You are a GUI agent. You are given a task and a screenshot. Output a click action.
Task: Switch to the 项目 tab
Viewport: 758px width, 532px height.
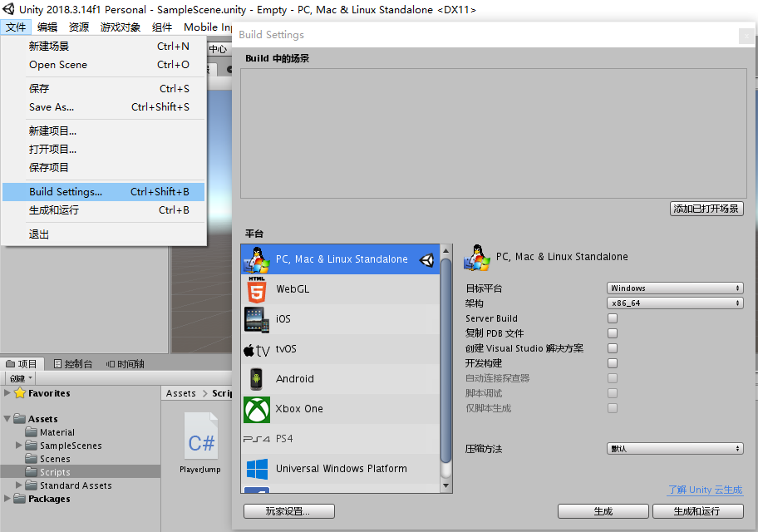click(22, 364)
